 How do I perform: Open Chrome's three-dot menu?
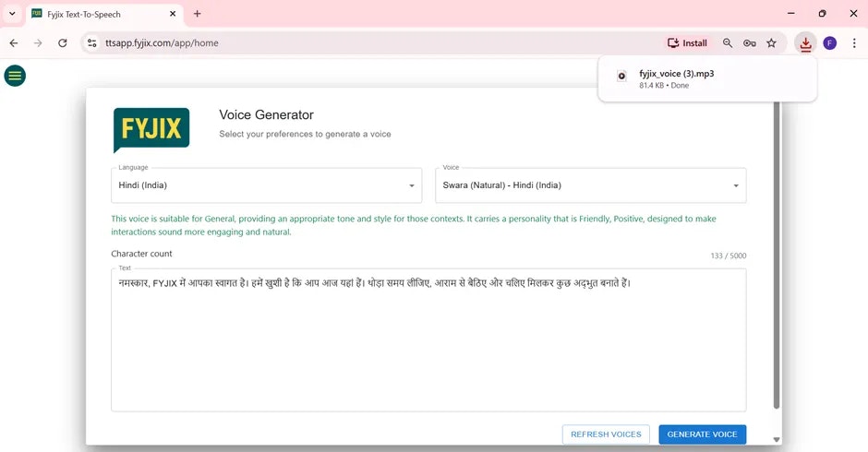pos(854,43)
